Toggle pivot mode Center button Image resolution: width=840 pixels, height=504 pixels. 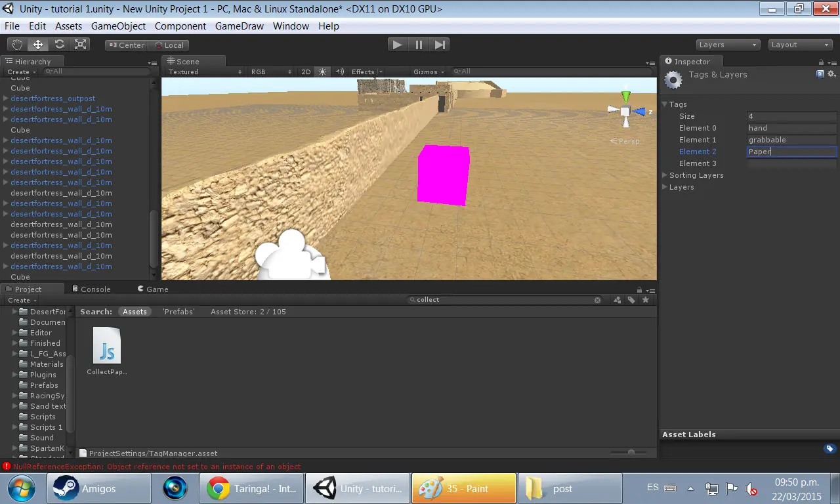[x=127, y=45]
